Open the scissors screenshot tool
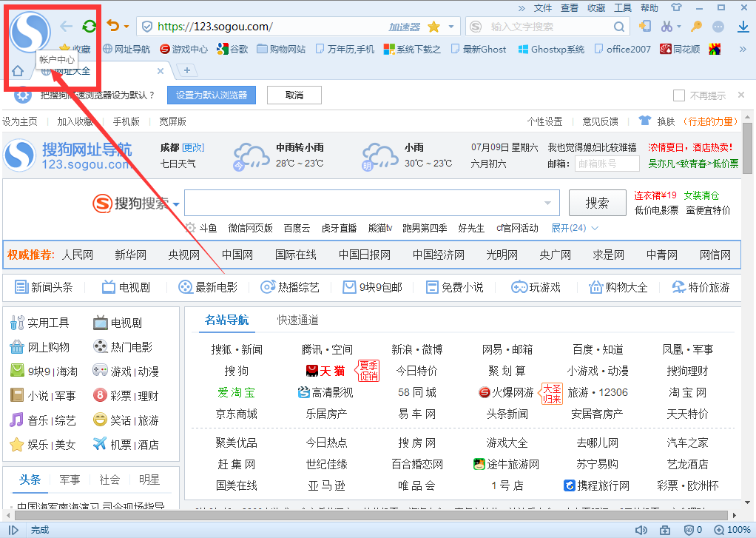 point(666,26)
